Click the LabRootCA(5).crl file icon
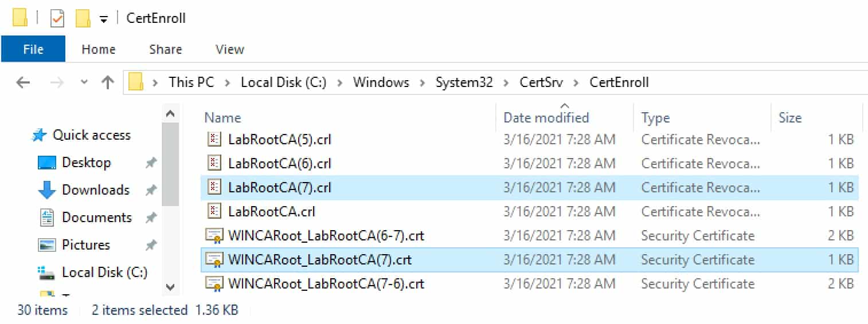 point(214,139)
